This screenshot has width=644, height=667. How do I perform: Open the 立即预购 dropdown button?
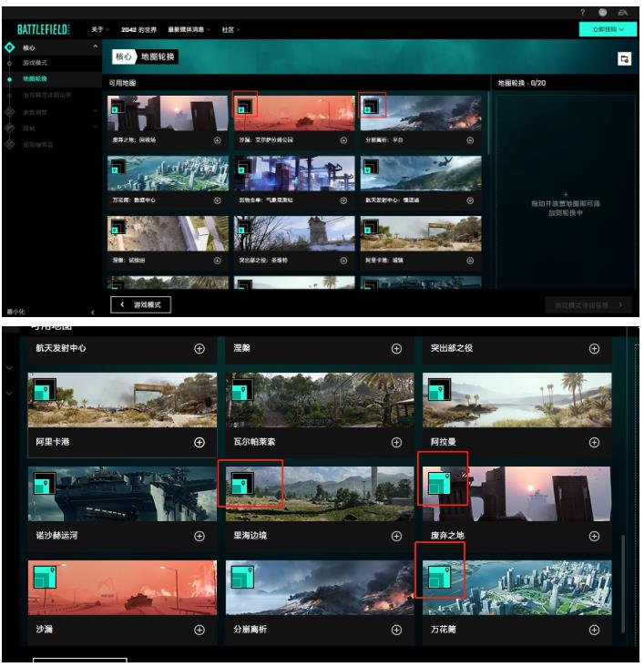pyautogui.click(x=608, y=29)
